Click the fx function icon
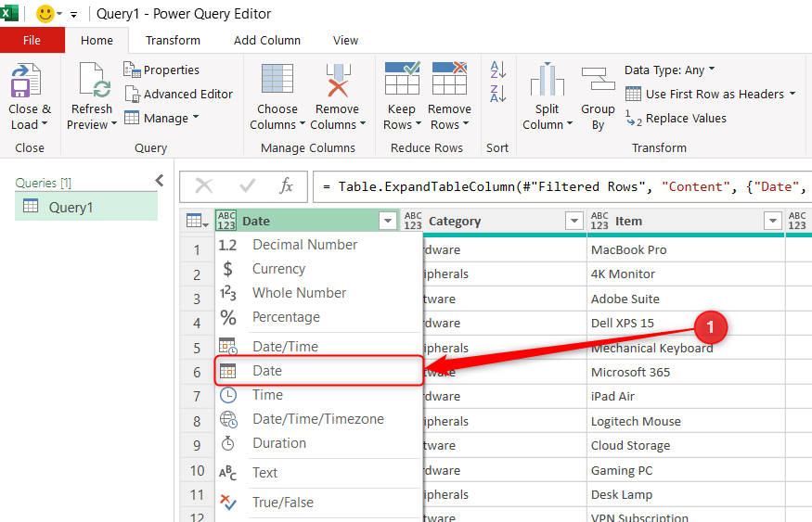 [x=287, y=185]
